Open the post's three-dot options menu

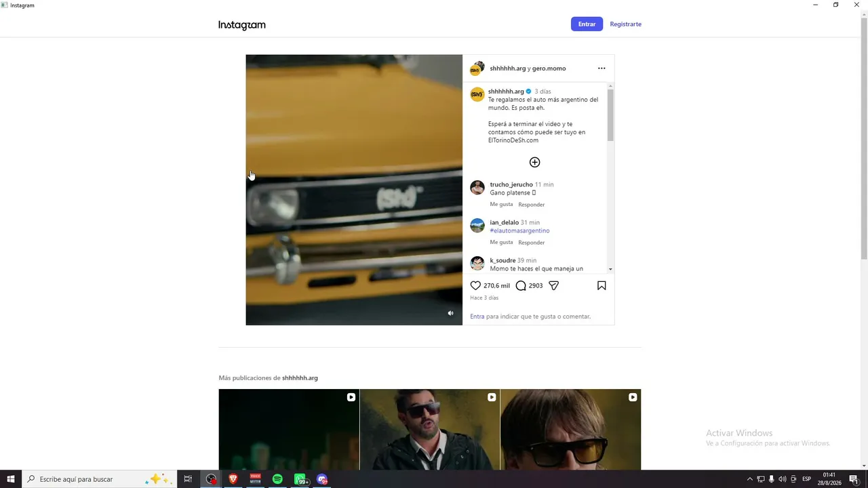pos(601,68)
